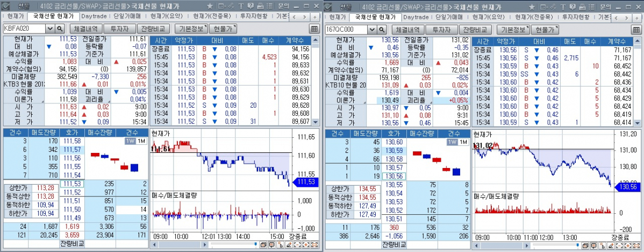Click the export arrow icon in left title bar
The height and width of the screenshot is (252, 644).
coord(222,6)
